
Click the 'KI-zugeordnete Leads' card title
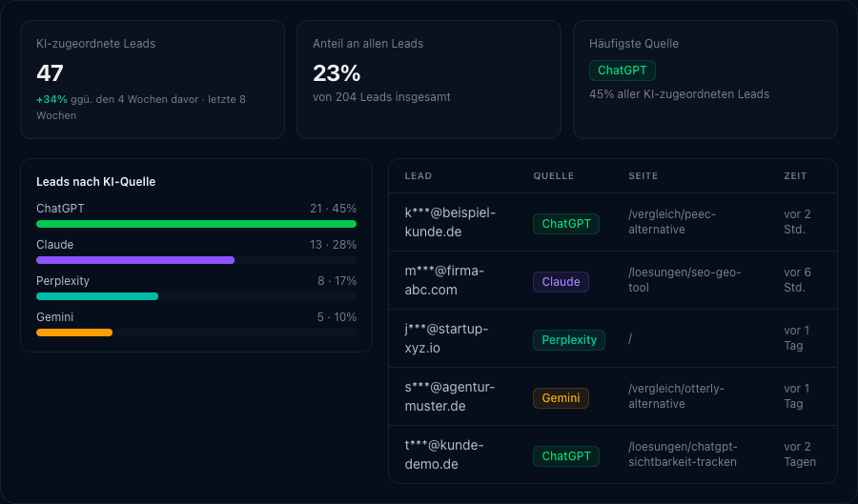coord(95,44)
